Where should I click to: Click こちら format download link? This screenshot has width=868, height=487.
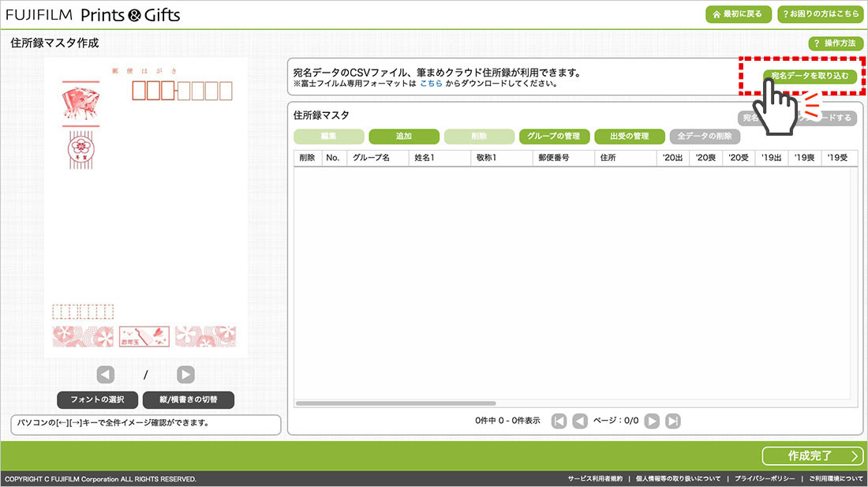(x=431, y=84)
